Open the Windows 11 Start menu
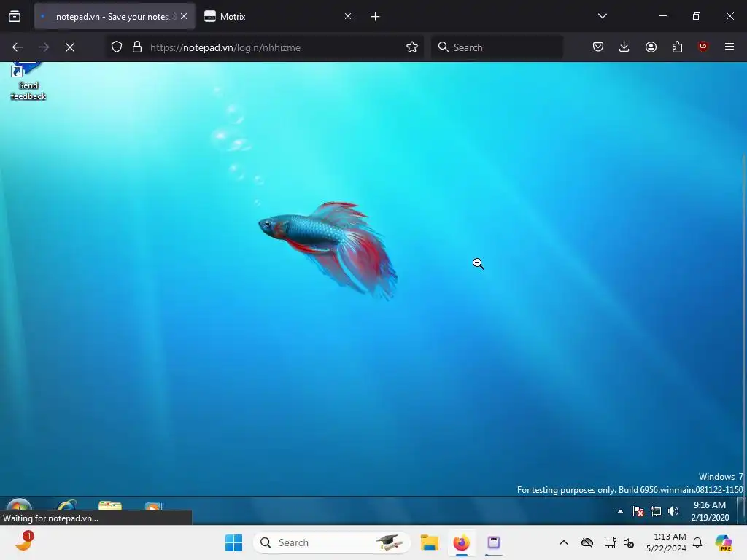The height and width of the screenshot is (560, 747). point(233,542)
